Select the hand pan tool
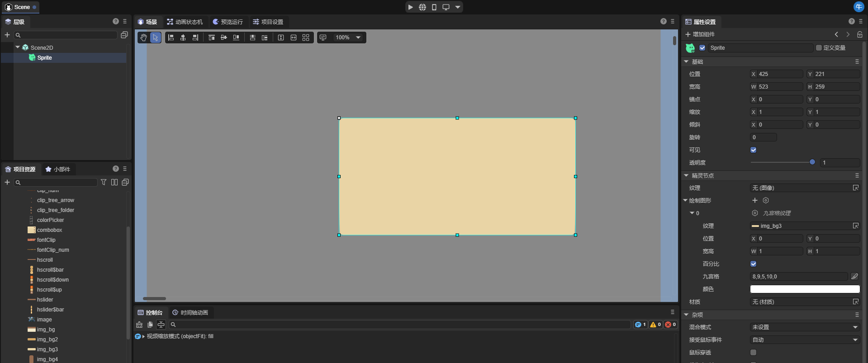 143,38
